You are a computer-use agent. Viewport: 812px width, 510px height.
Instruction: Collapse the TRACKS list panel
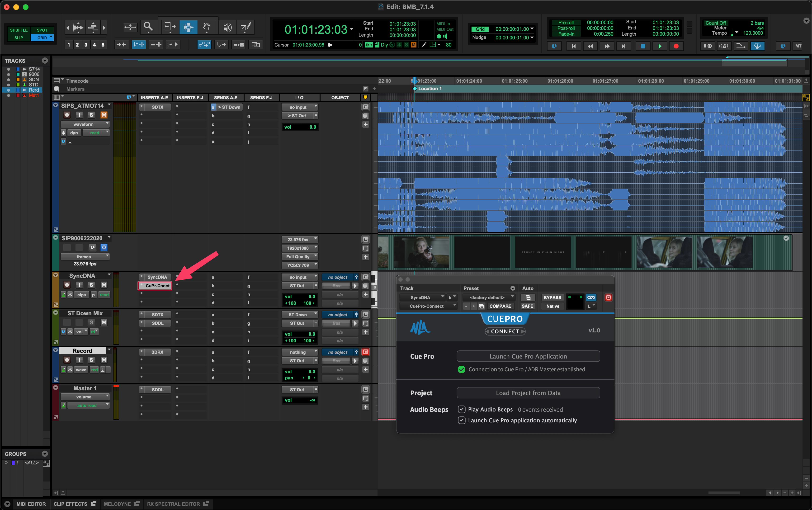tap(45, 60)
